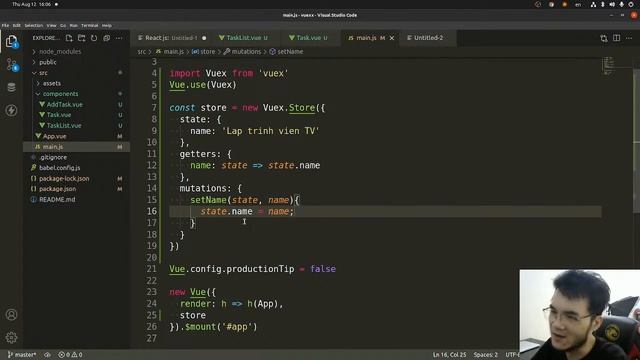Open the database extension icon in activity bar
This screenshot has width=640, height=360.
click(11, 87)
